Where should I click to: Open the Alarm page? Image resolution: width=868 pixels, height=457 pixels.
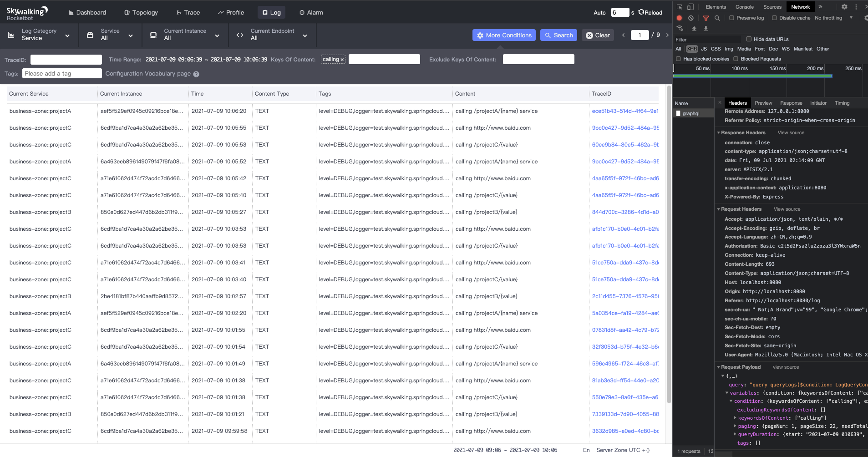[311, 13]
